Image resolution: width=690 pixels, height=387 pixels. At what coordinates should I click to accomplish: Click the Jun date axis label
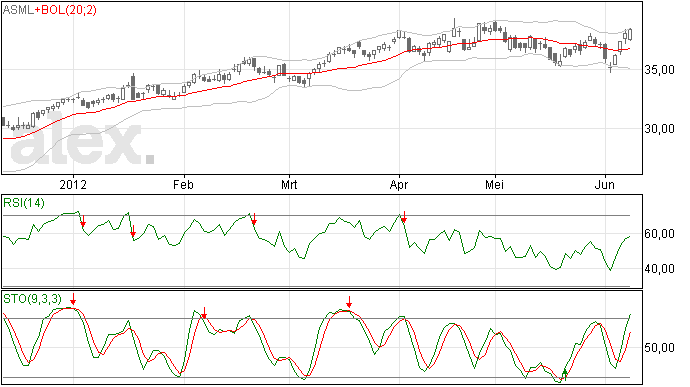click(605, 184)
